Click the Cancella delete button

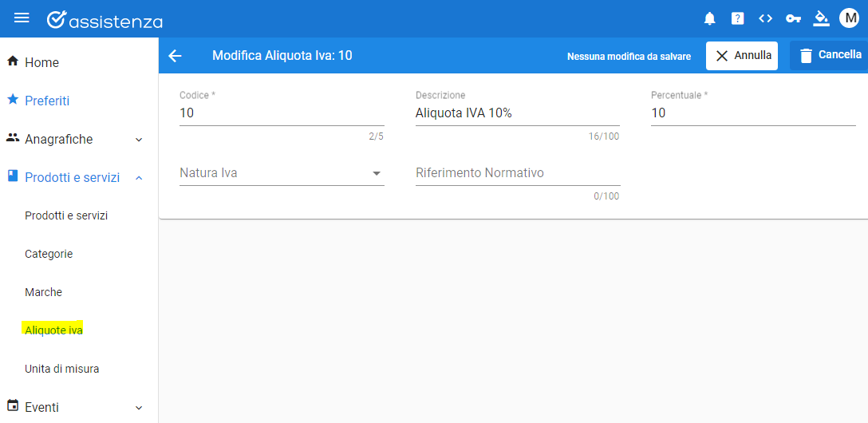point(829,55)
